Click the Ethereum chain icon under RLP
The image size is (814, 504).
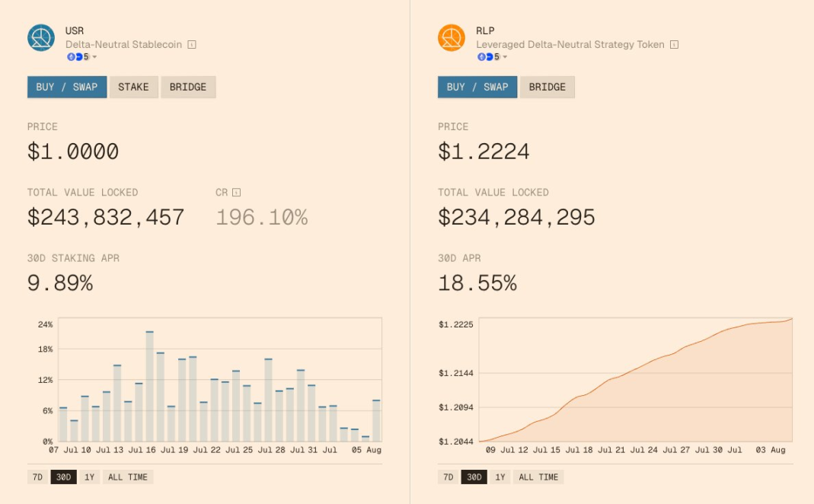click(481, 56)
